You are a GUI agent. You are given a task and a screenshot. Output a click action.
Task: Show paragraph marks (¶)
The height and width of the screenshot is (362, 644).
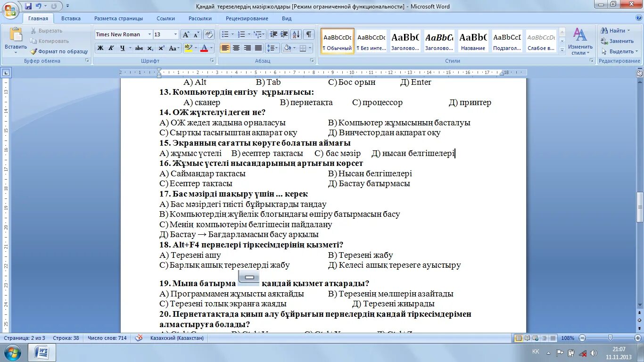pos(309,34)
